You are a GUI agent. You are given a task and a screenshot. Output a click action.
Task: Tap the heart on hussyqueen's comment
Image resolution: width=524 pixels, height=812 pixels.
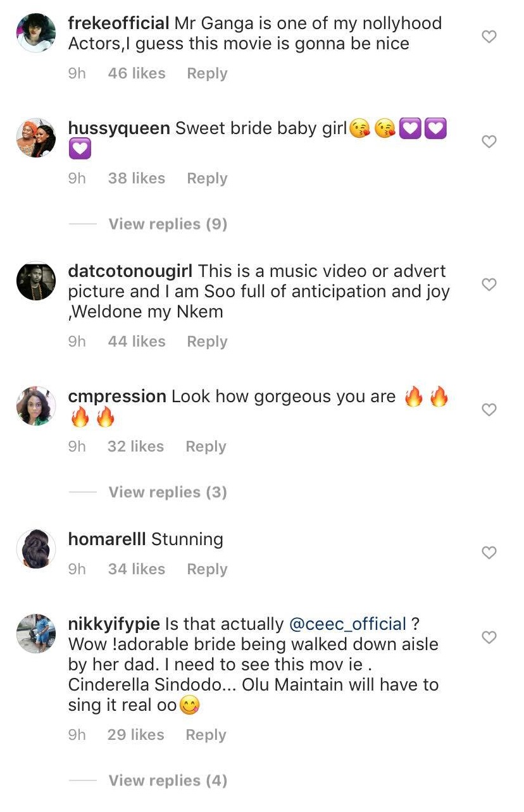click(489, 142)
